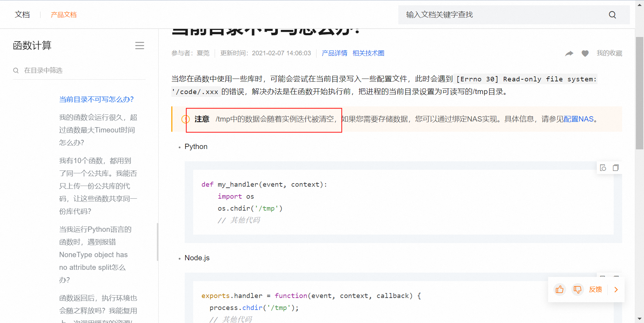The image size is (644, 323).
Task: Focus the 在目录中筛选 filter field
Action: tap(79, 70)
